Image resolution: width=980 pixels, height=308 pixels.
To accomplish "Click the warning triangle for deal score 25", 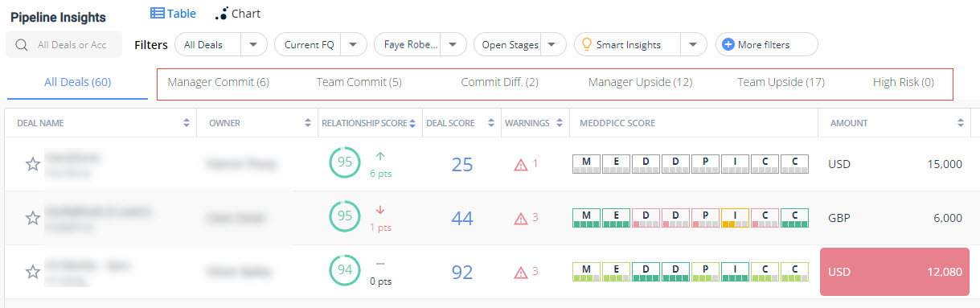I will [521, 164].
